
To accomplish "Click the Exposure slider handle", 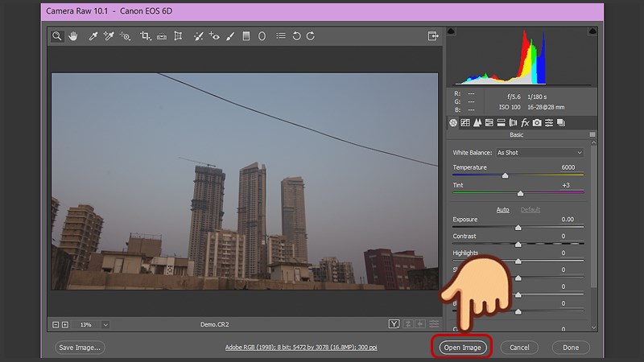I will 518,228.
